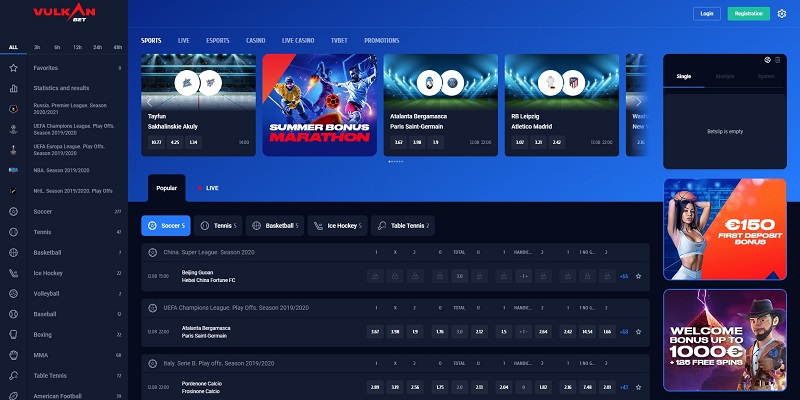
Task: Open the ESPORTS navigation tab
Action: [218, 40]
